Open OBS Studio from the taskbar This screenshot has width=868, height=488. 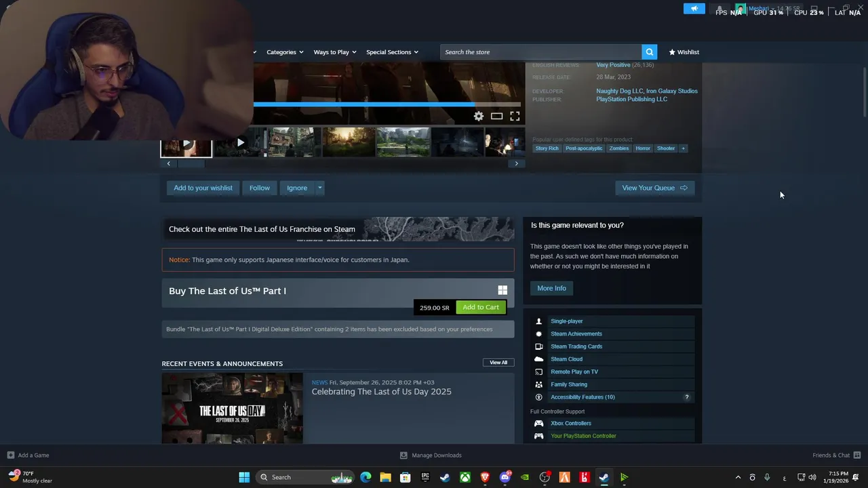545,477
